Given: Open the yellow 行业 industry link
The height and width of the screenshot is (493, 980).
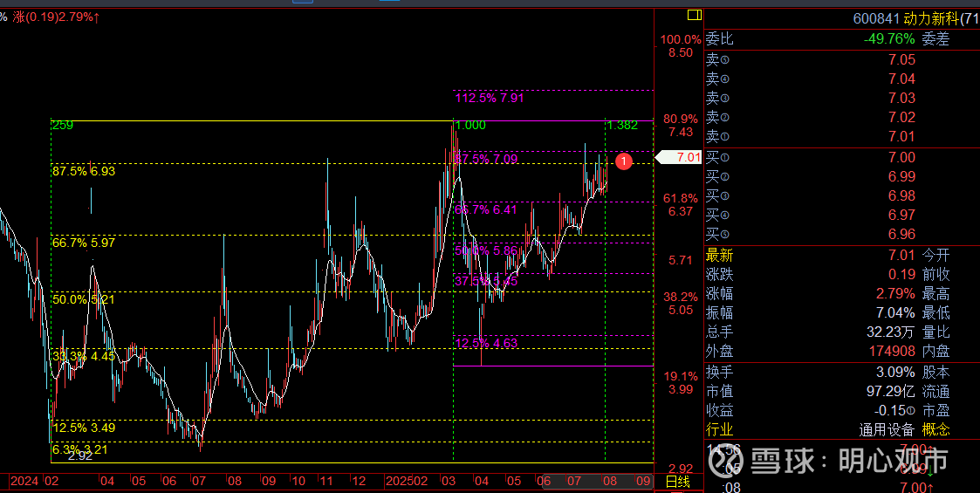Looking at the screenshot, I should point(719,430).
